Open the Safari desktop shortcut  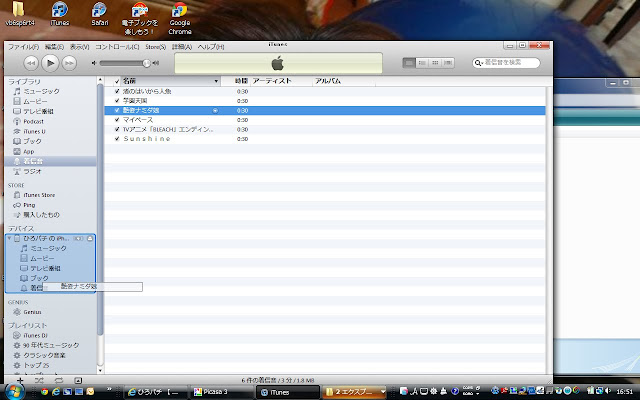(99, 14)
